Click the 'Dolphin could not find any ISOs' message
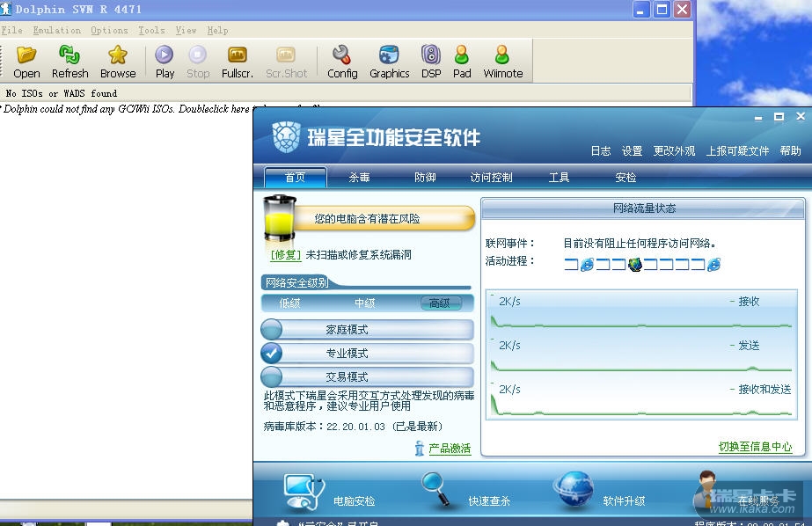812x526 pixels. [x=127, y=109]
